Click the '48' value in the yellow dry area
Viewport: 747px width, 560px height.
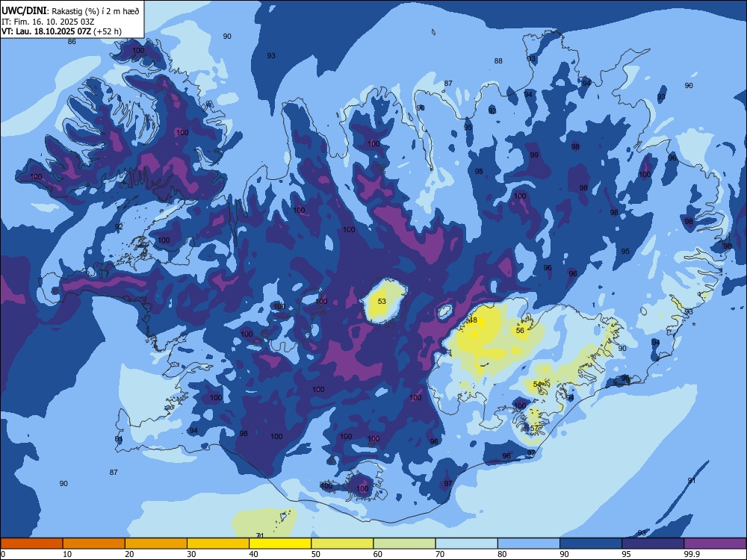tap(473, 320)
